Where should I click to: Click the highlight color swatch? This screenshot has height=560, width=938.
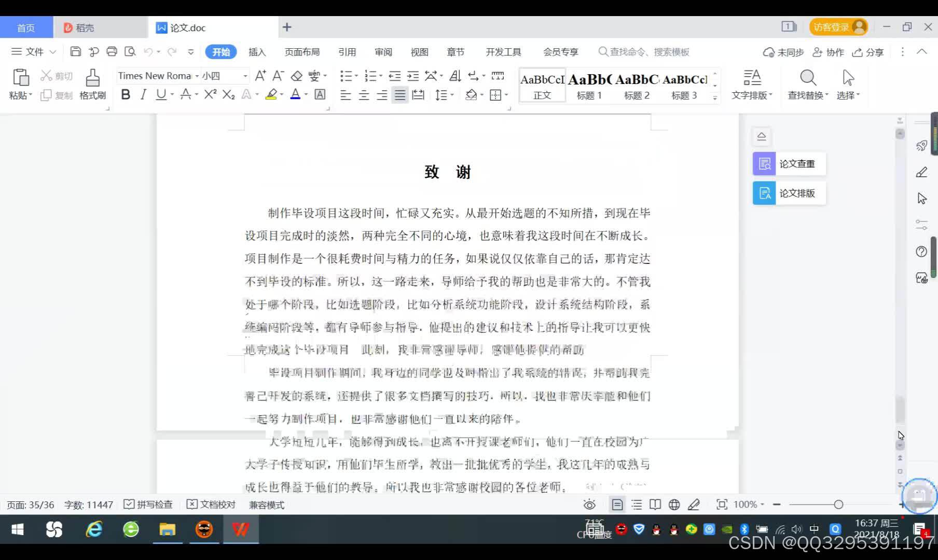271,94
